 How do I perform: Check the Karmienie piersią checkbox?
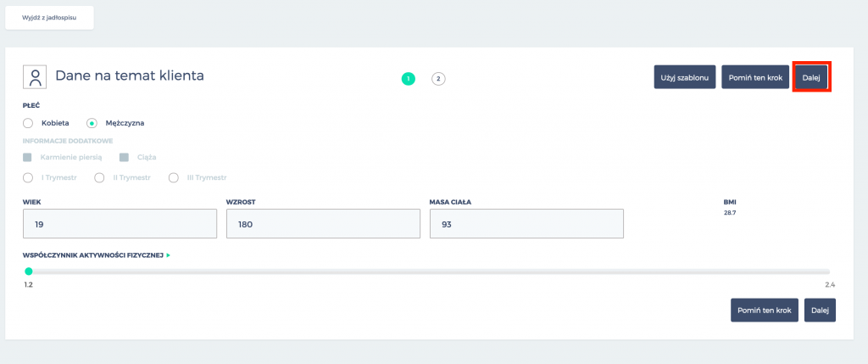coord(28,157)
